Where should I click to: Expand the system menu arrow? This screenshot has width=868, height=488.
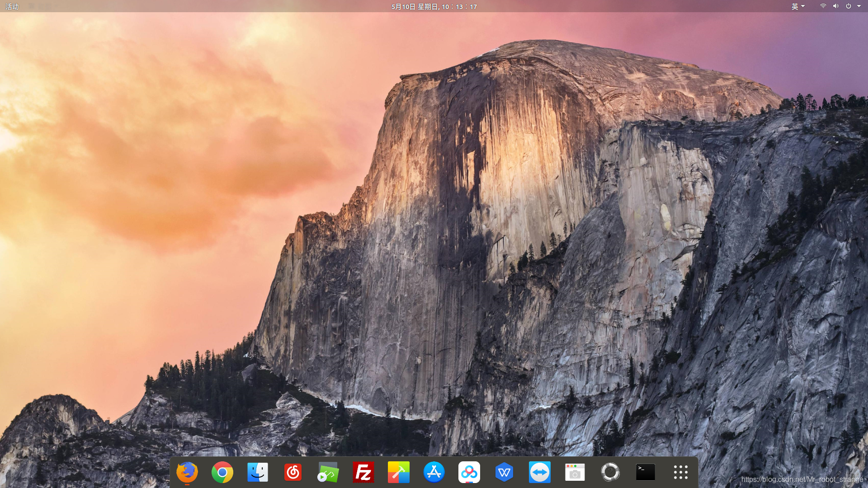click(859, 6)
